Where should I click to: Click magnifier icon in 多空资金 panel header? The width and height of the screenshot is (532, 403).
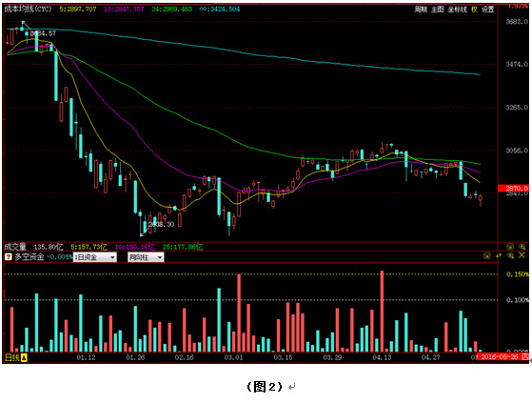tap(510, 255)
